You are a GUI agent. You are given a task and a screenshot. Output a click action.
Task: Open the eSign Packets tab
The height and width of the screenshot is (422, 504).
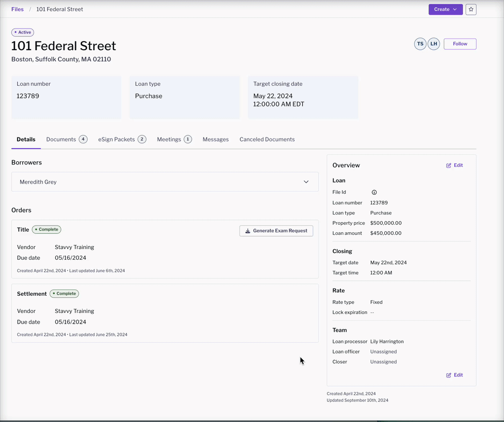click(x=122, y=139)
